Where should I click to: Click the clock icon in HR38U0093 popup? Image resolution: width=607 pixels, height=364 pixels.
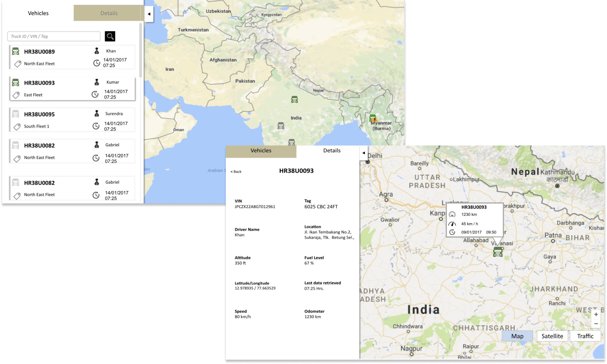point(452,232)
